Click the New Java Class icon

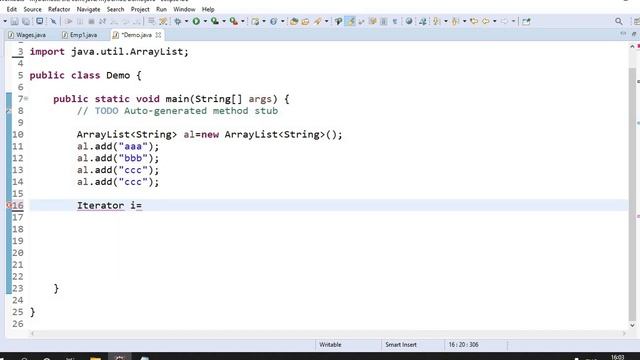coord(273,21)
